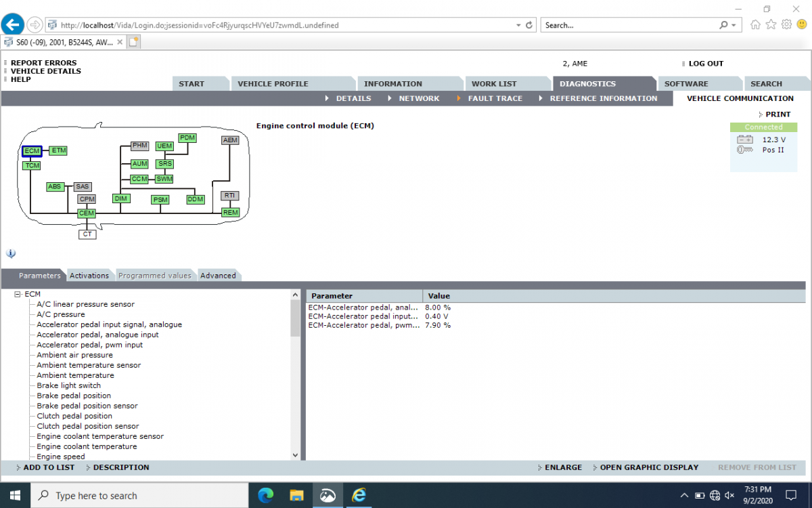
Task: Select the CEM module node
Action: tap(87, 213)
